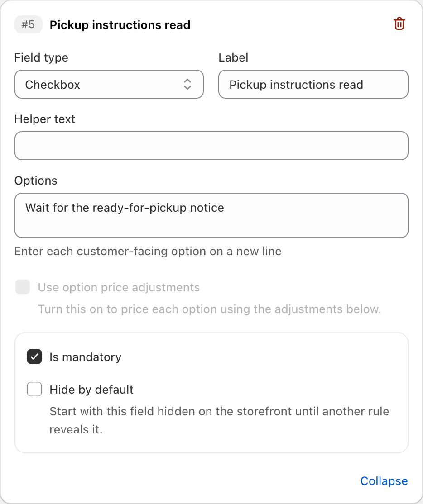Check the Use option price adjustments box
The image size is (423, 504).
[x=23, y=287]
